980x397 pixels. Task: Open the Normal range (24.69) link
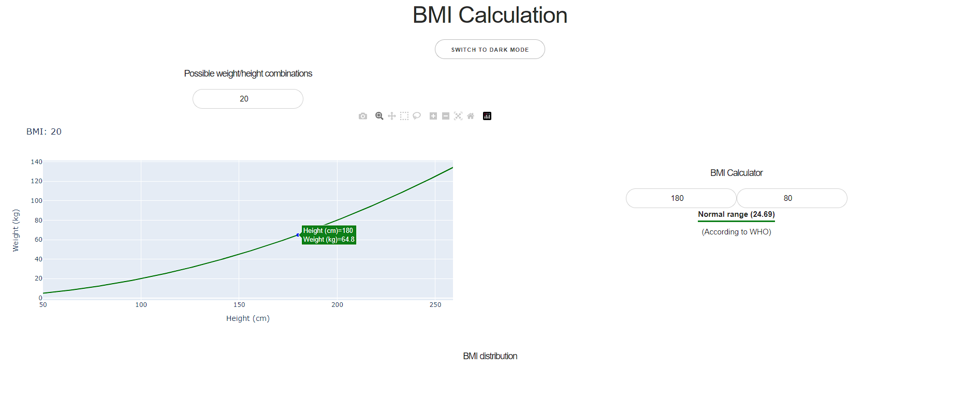coord(736,214)
